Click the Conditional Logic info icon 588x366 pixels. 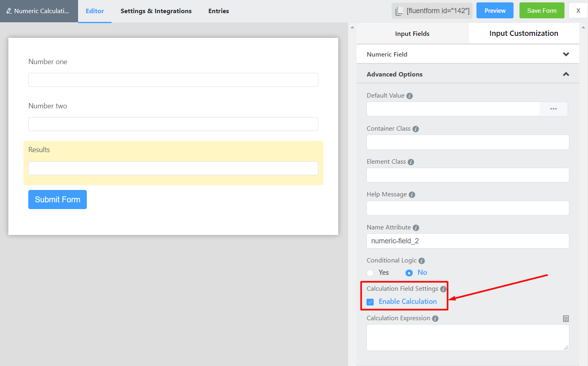click(421, 261)
